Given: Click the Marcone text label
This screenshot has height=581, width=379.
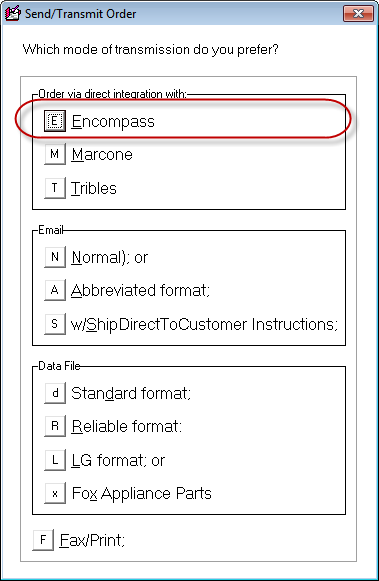Looking at the screenshot, I should [102, 155].
